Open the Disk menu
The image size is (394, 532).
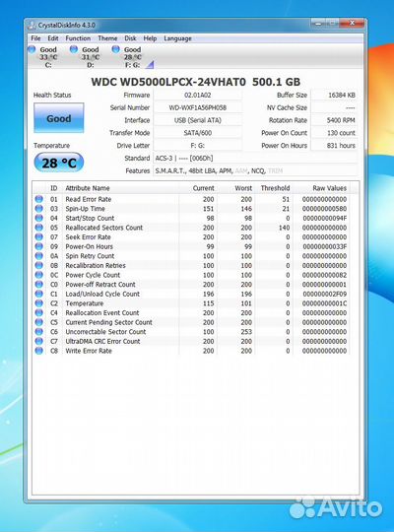pos(130,38)
